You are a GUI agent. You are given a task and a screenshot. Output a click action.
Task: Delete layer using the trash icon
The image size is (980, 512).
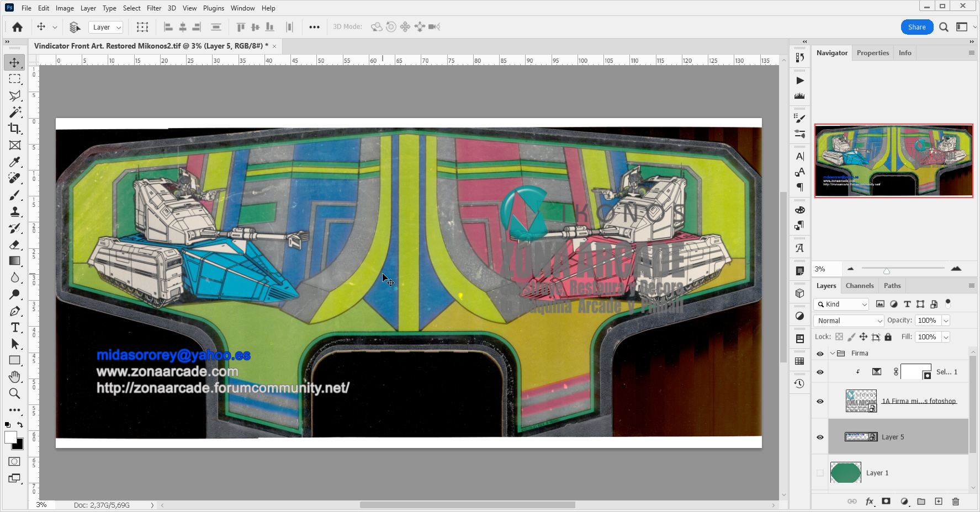coord(956,502)
